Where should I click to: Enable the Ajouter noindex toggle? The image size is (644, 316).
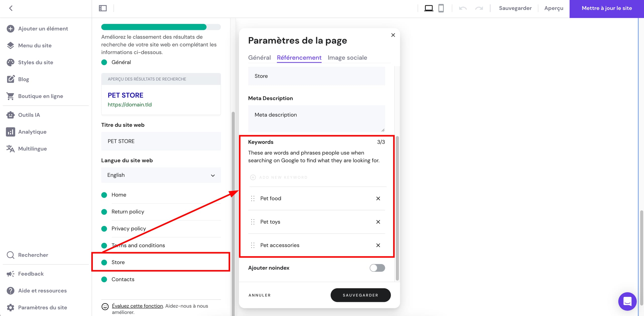(x=377, y=268)
